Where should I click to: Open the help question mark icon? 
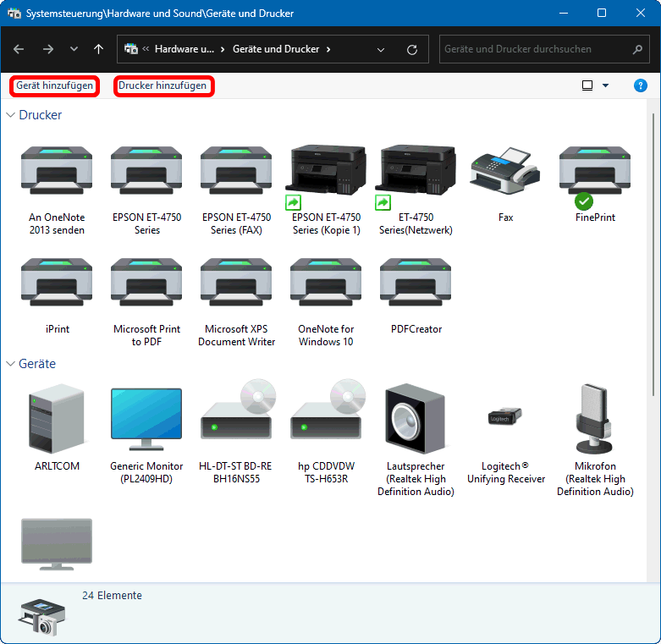[640, 85]
